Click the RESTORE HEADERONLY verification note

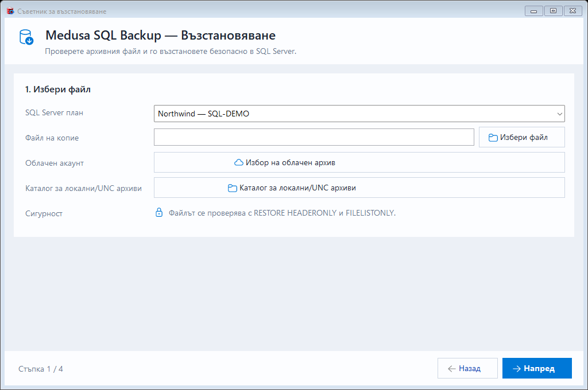282,213
